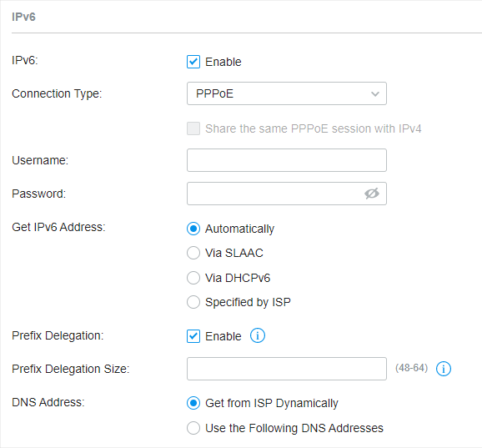Click the IPv6 section heading

[x=23, y=17]
